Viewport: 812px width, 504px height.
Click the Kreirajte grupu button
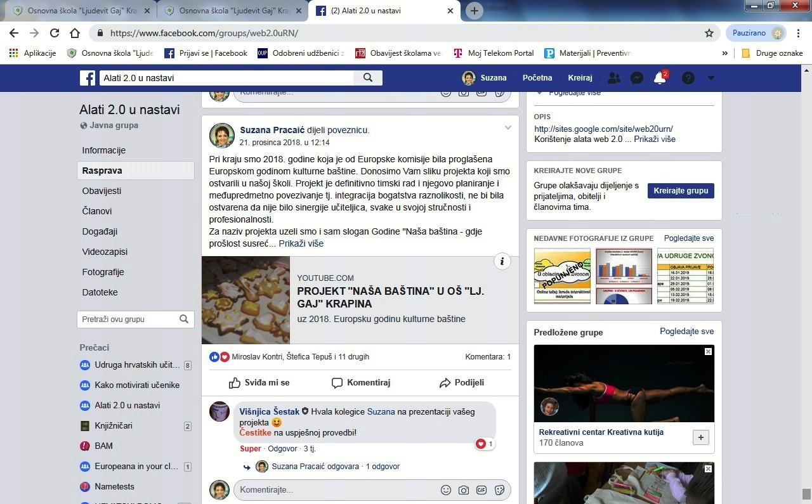[x=681, y=191]
